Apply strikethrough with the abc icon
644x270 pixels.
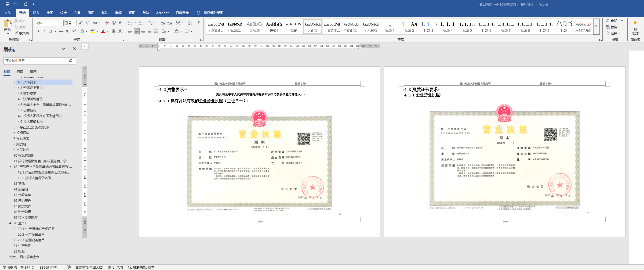click(61, 31)
